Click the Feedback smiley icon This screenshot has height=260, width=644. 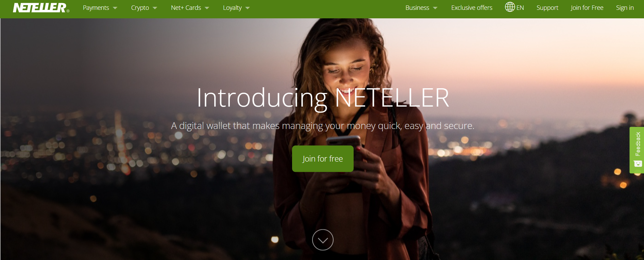638,164
